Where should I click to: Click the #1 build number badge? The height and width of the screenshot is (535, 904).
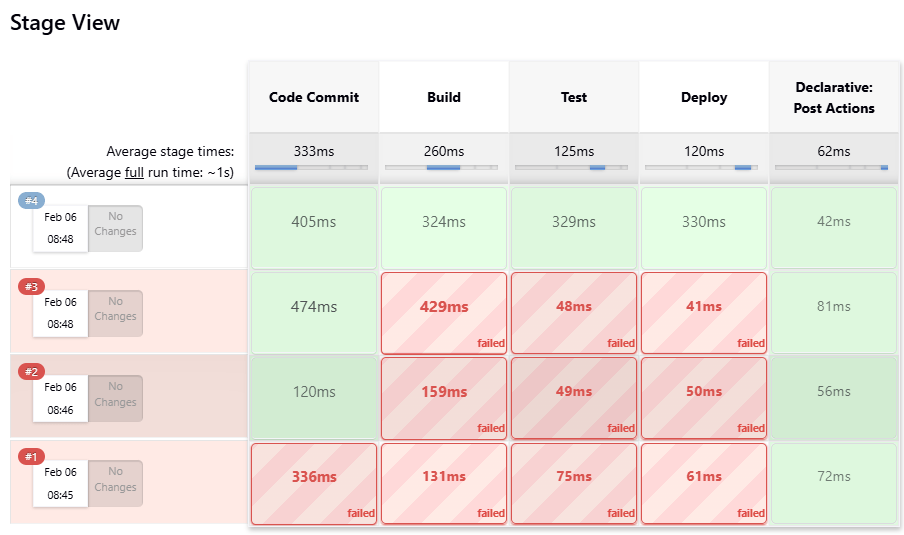[x=30, y=457]
